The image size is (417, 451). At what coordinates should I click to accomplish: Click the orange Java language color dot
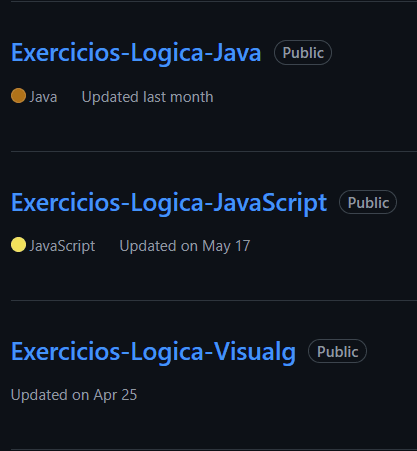18,96
